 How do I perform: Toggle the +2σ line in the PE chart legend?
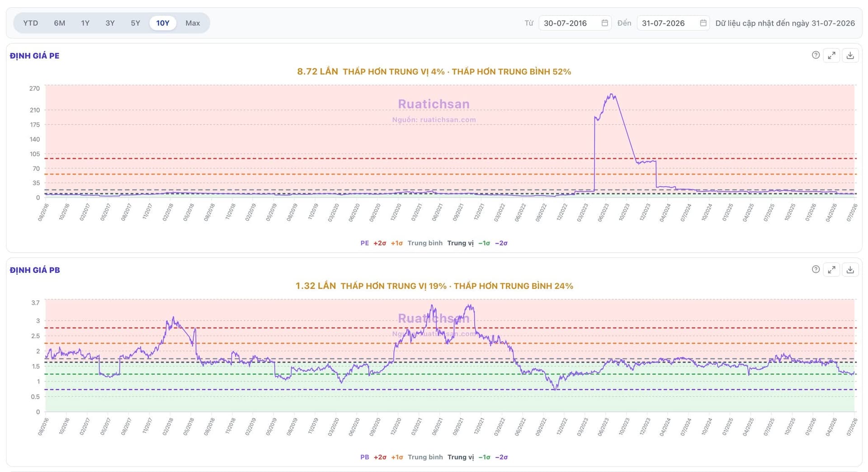pos(380,243)
